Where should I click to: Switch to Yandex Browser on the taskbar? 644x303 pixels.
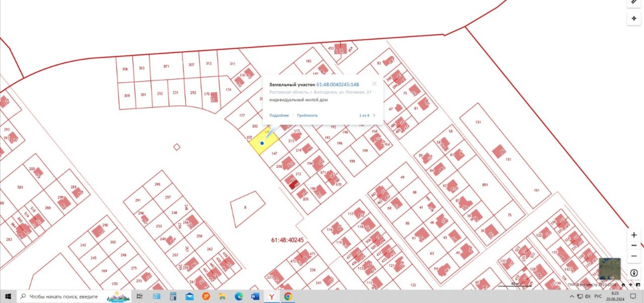(x=272, y=296)
